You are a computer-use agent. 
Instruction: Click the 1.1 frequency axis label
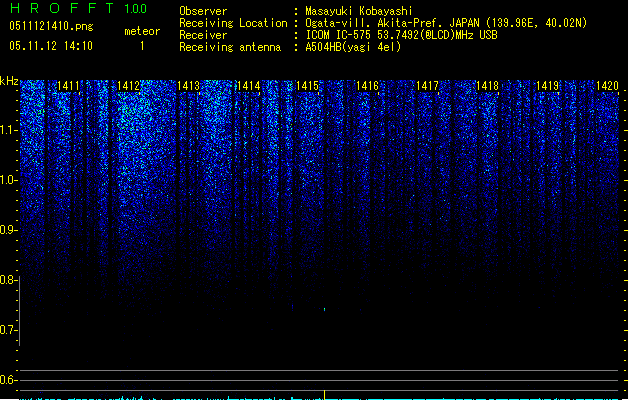(x=8, y=130)
